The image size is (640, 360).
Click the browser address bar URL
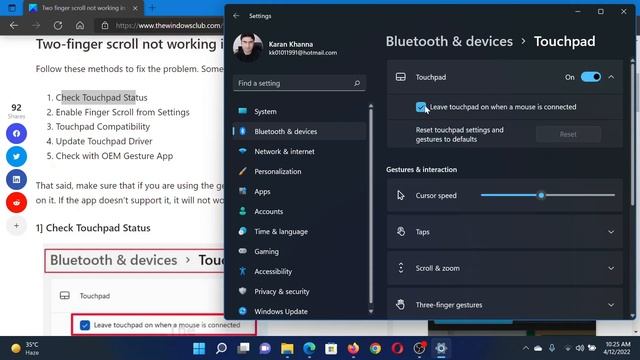click(x=168, y=25)
